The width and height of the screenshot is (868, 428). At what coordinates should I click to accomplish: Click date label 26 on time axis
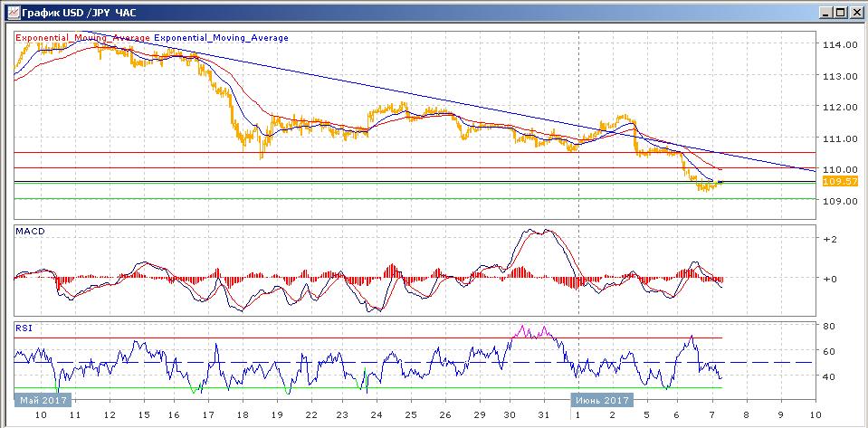pyautogui.click(x=444, y=414)
